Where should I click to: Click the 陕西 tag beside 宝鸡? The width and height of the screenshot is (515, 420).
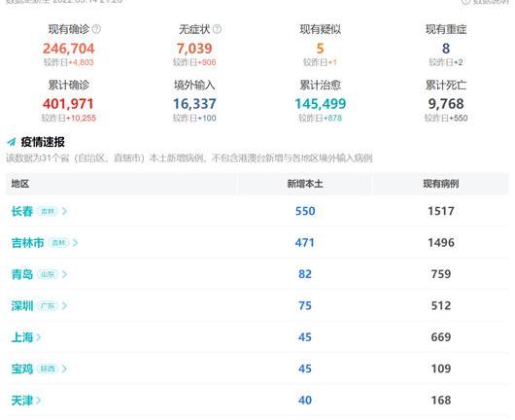[x=48, y=368]
